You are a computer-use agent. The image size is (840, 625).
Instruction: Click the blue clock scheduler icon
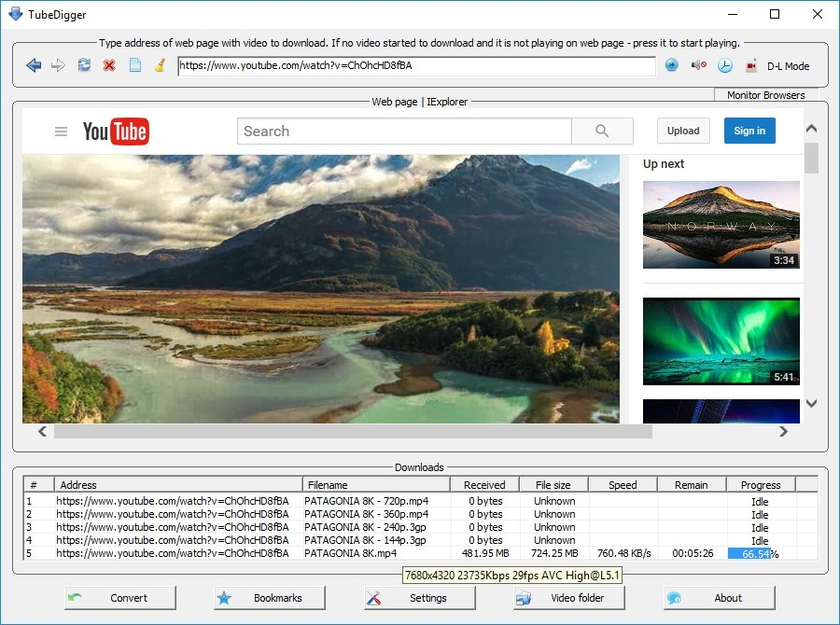725,65
